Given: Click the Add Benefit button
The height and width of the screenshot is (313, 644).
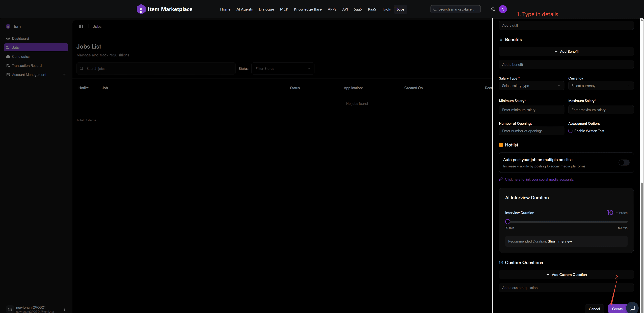Looking at the screenshot, I should pos(566,51).
